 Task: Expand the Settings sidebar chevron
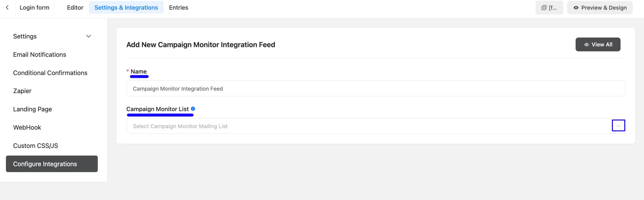[89, 36]
